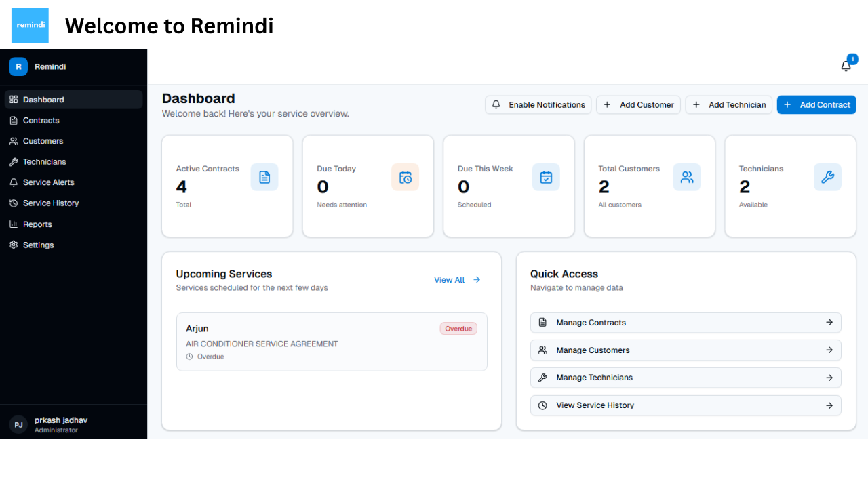
Task: Open Dashboard in the sidebar
Action: pyautogui.click(x=73, y=100)
